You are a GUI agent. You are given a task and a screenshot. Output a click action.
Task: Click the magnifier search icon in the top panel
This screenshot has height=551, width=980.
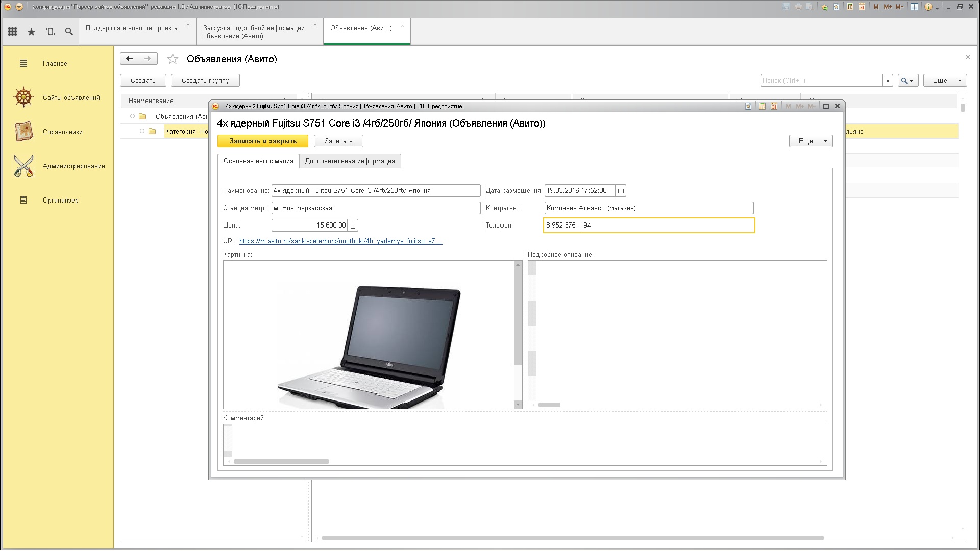69,32
